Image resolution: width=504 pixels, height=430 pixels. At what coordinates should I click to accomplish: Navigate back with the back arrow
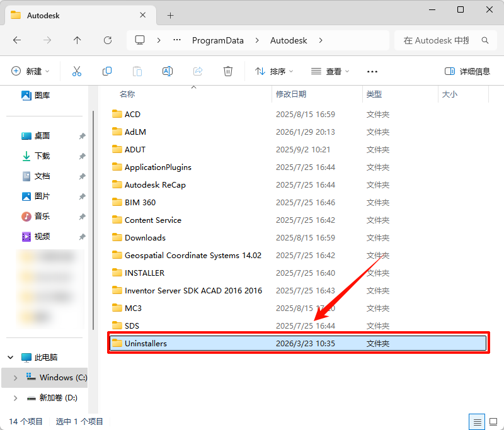17,40
